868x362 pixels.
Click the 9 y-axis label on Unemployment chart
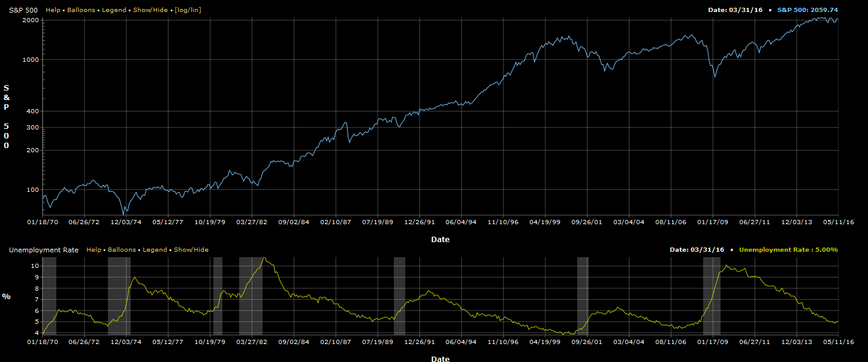(37, 277)
